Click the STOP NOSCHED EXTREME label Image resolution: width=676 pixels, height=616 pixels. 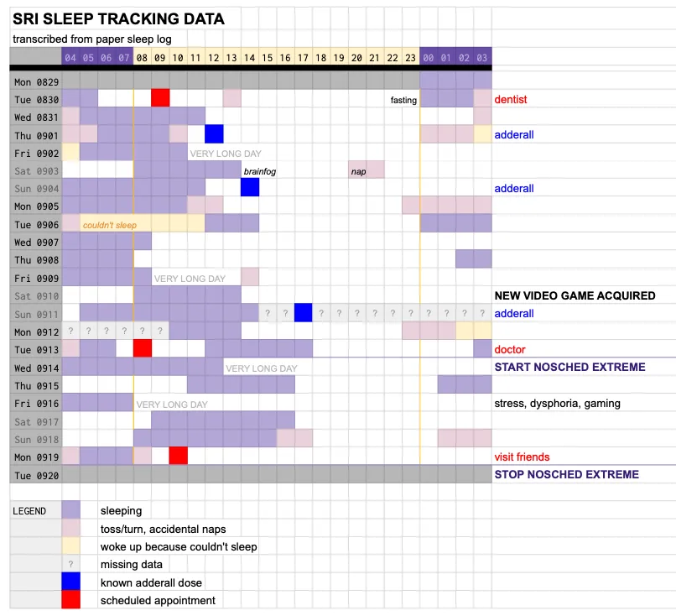pyautogui.click(x=566, y=474)
